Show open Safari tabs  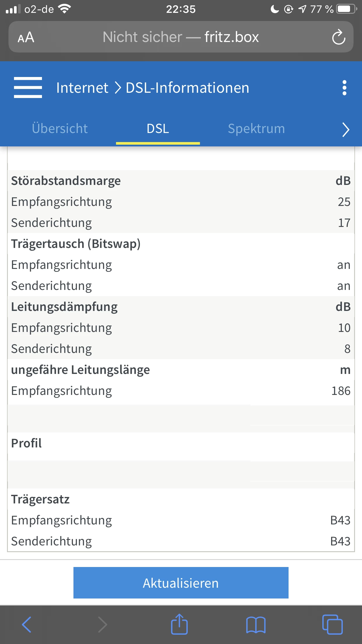point(332,624)
